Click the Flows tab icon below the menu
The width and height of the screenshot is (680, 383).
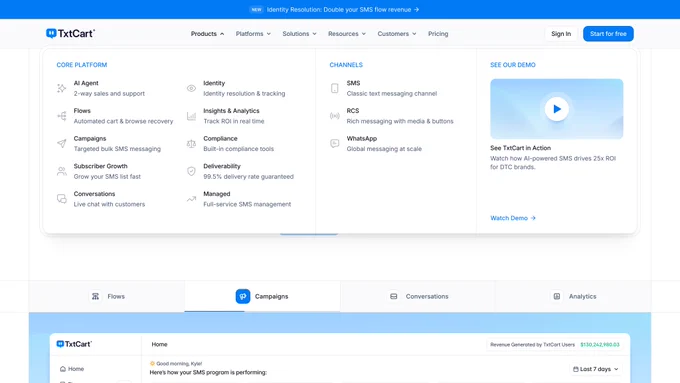pos(95,296)
